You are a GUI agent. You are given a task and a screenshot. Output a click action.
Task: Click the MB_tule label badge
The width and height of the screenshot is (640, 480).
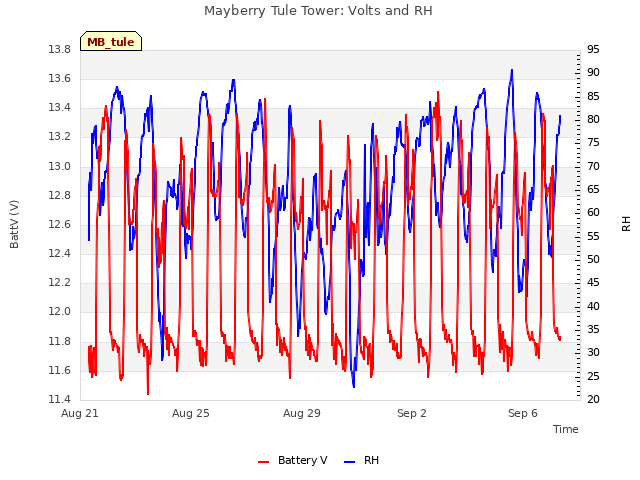click(x=111, y=41)
